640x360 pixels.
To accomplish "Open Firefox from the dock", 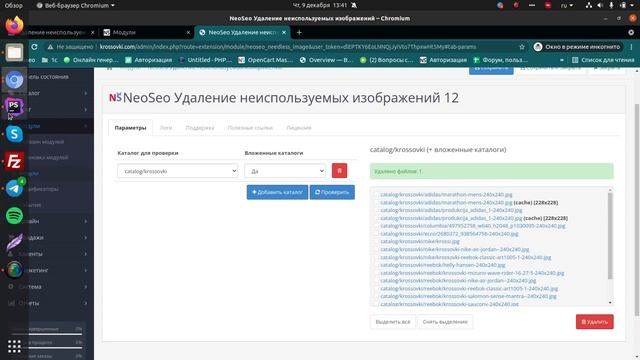I will [x=14, y=25].
